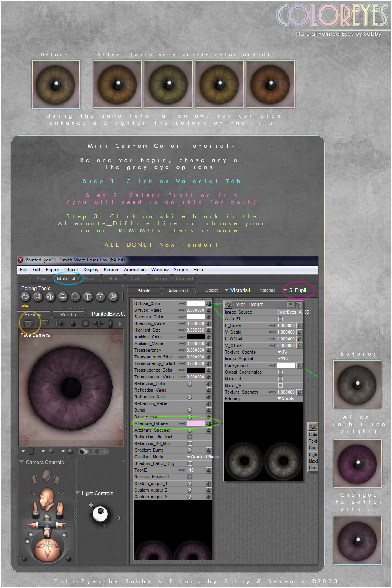Viewport: 392px width, 588px height.
Task: Select the Taper editing tool
Action: [x=88, y=297]
